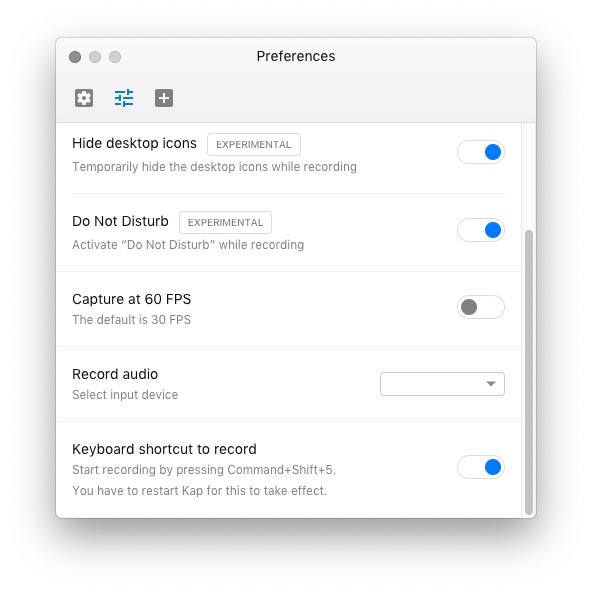Click the Preferences window title
The height and width of the screenshot is (592, 592).
(296, 56)
